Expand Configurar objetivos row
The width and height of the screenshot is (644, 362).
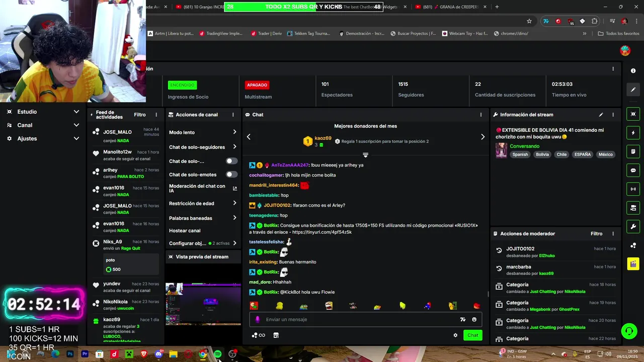coord(203,243)
